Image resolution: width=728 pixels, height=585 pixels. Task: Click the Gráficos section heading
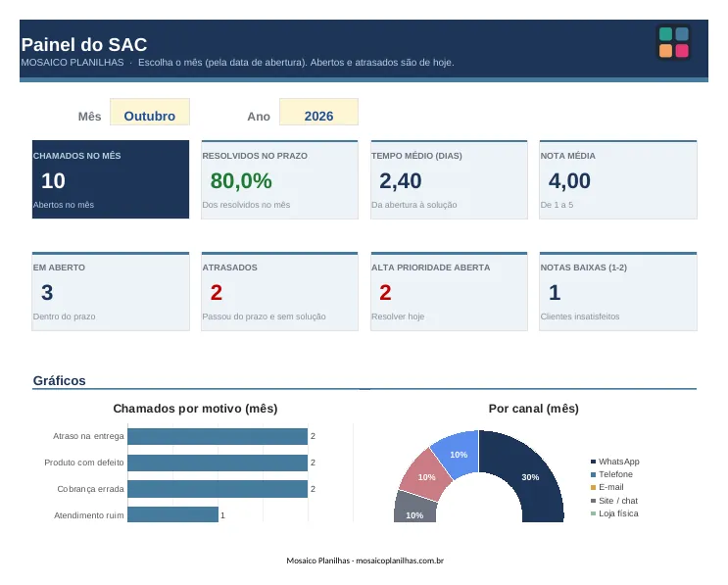[x=59, y=381]
